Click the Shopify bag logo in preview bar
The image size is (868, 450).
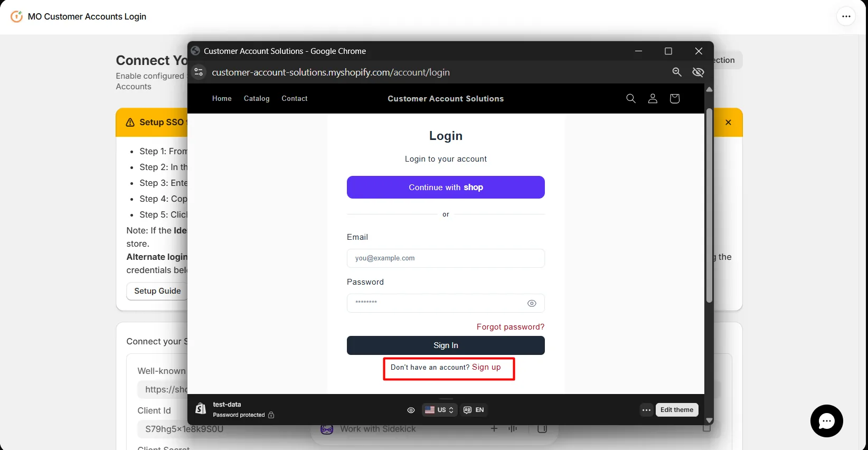[201, 409]
